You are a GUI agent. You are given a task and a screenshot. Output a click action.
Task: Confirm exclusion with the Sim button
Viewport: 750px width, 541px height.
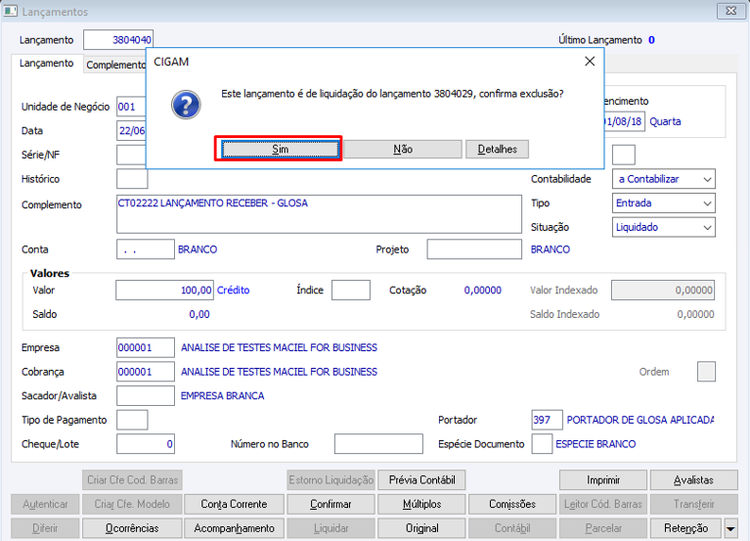coord(280,149)
